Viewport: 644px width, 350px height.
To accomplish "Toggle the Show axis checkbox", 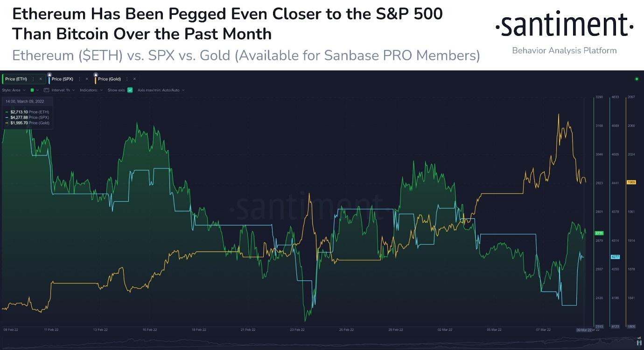I will 130,90.
